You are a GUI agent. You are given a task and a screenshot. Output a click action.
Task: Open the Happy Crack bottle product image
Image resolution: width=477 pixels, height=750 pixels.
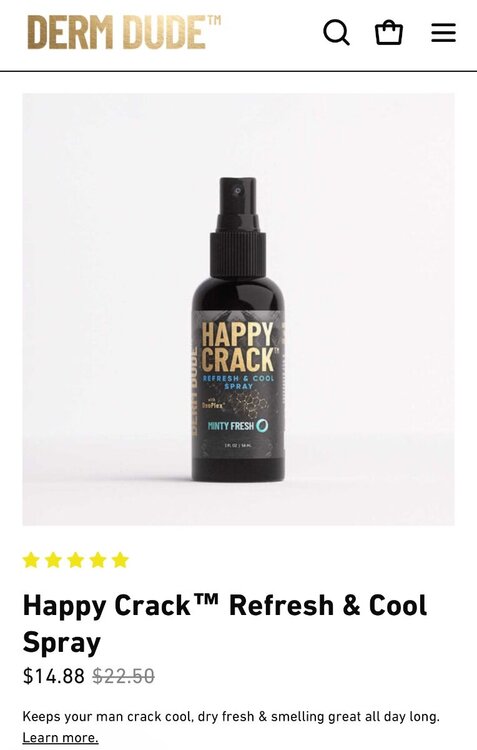[238, 309]
